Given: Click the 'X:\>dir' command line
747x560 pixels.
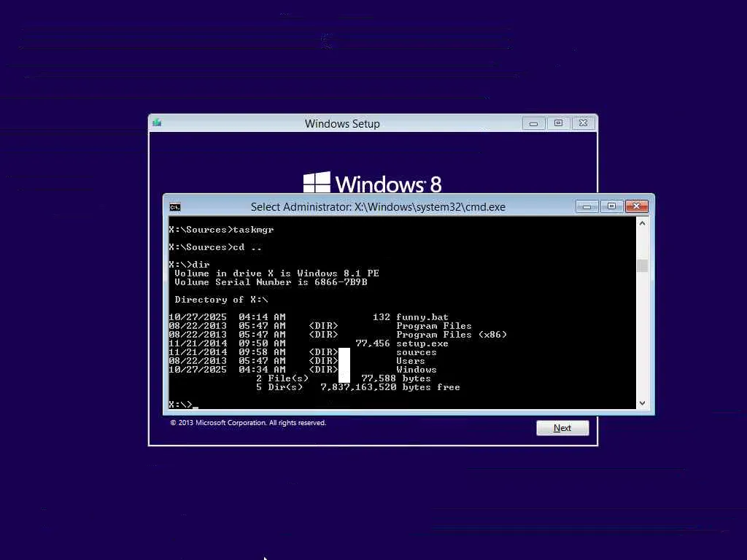Looking at the screenshot, I should [189, 264].
